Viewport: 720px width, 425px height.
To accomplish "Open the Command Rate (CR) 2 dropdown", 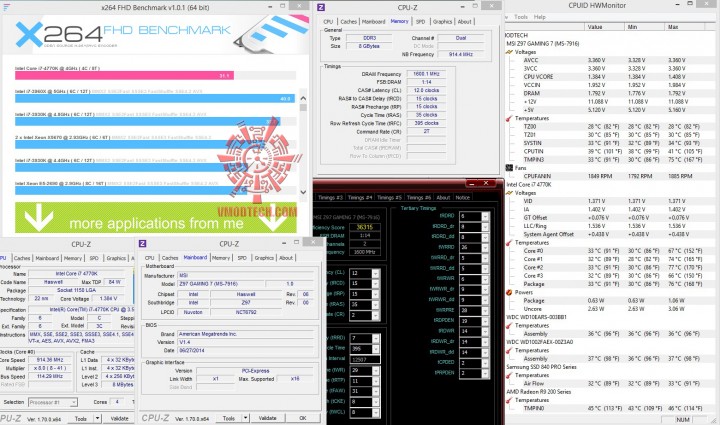I will 376,316.
